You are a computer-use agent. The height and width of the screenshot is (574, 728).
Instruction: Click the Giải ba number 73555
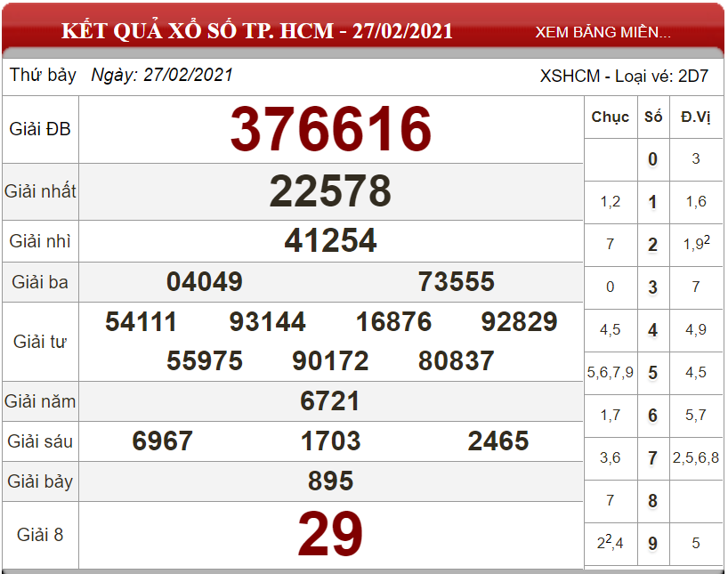(x=457, y=281)
